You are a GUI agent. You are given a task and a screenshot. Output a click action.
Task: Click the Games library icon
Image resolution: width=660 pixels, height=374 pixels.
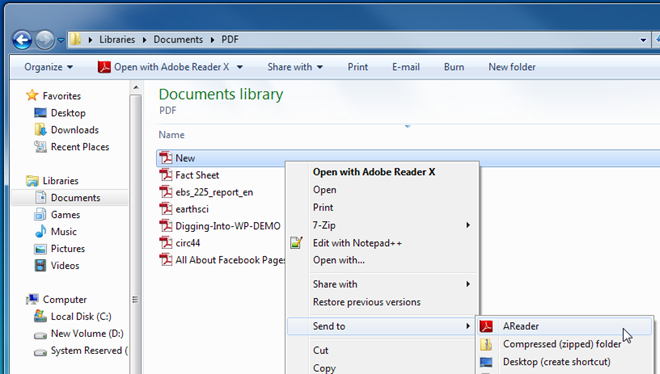pos(40,214)
